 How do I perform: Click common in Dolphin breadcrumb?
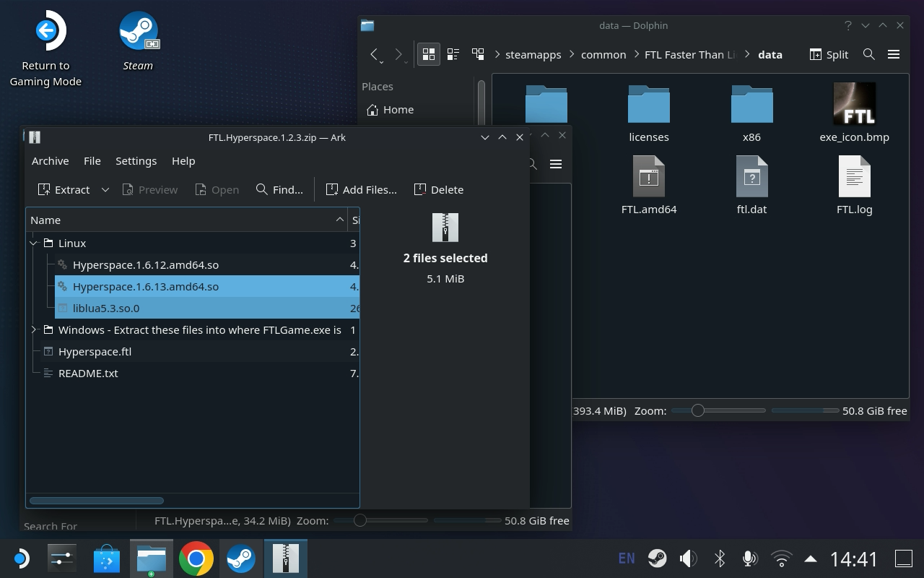coord(603,54)
